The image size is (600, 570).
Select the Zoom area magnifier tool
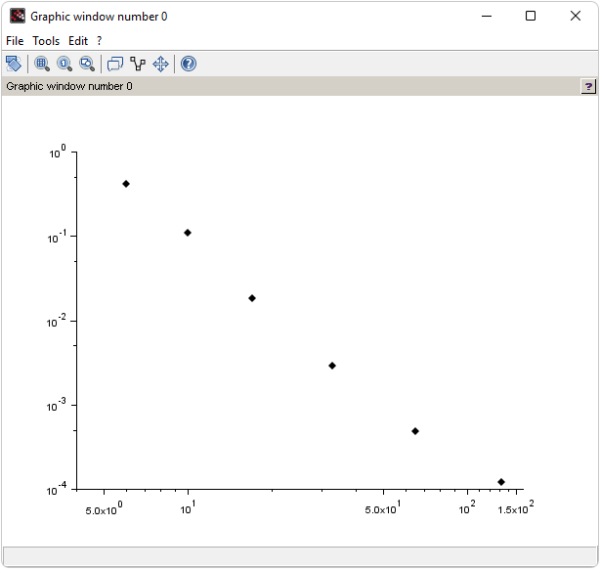click(42, 64)
